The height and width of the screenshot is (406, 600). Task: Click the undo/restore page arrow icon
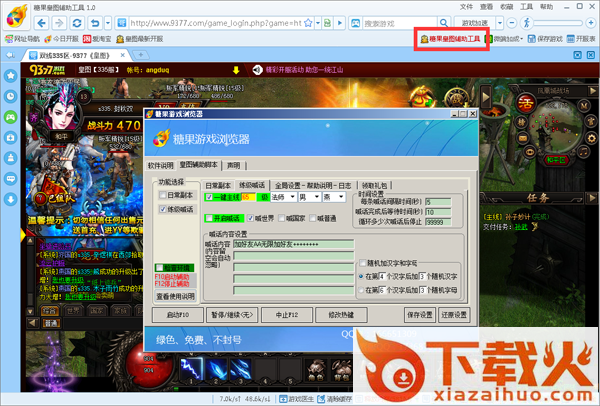pos(95,23)
